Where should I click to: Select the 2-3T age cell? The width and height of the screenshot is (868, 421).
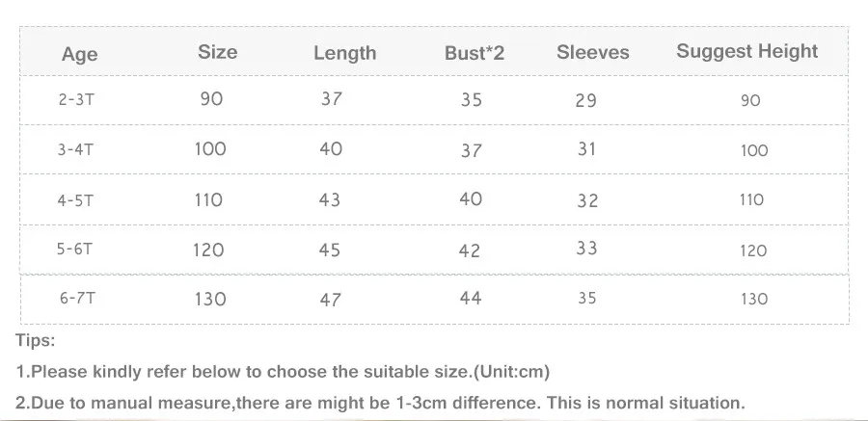[76, 100]
